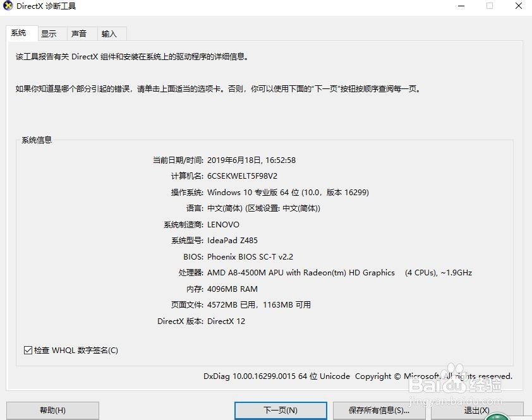Click the Phoenix BIOS SC-T v2.2 text
This screenshot has width=532, height=420.
point(250,257)
